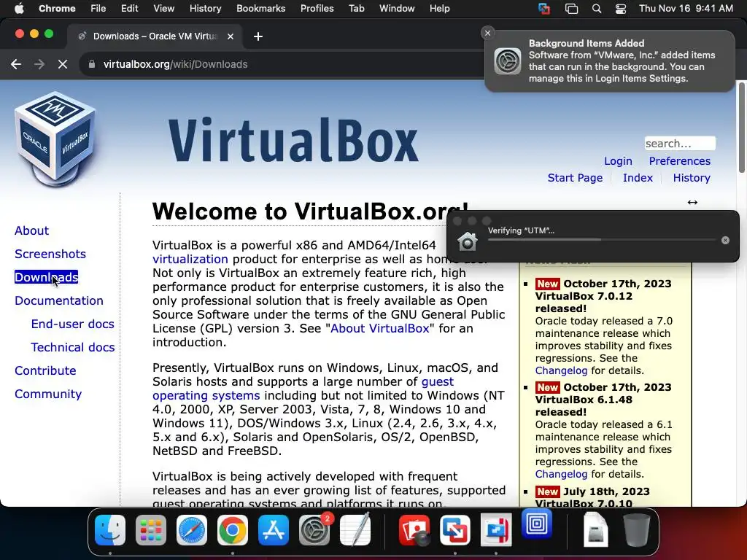Go to Start Page link
The image size is (747, 560).
click(x=575, y=178)
